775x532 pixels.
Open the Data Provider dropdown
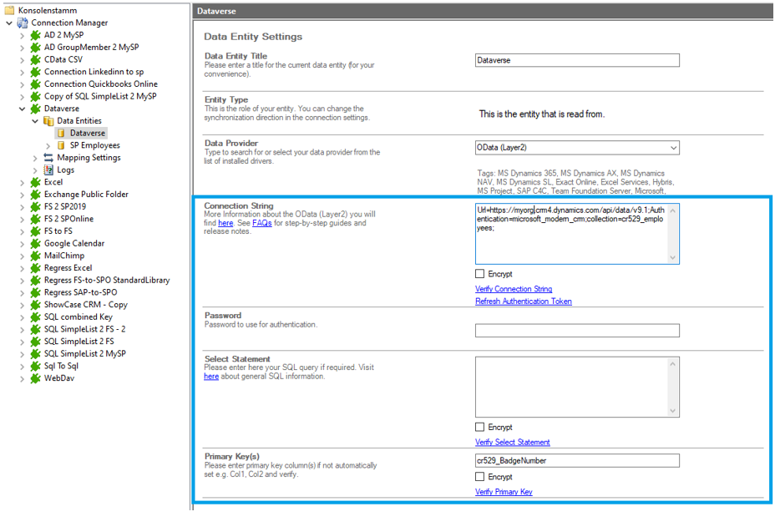click(672, 148)
